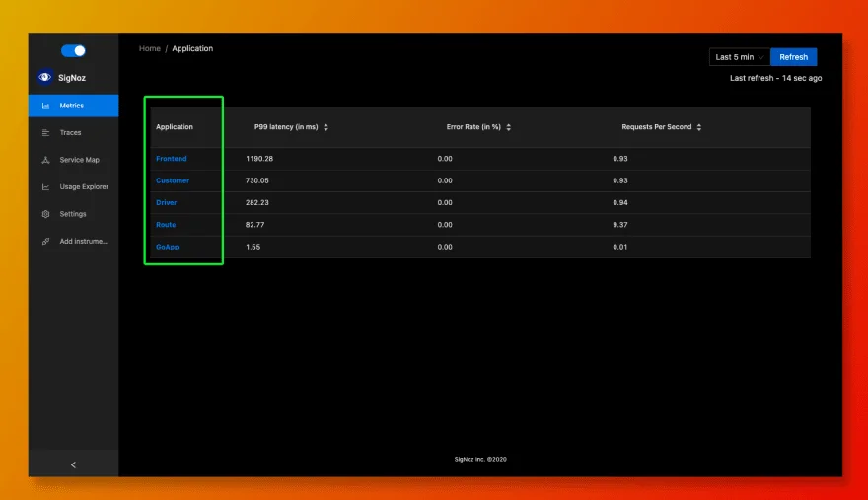Click the Error Rate header label
The width and height of the screenshot is (868, 500).
click(473, 127)
